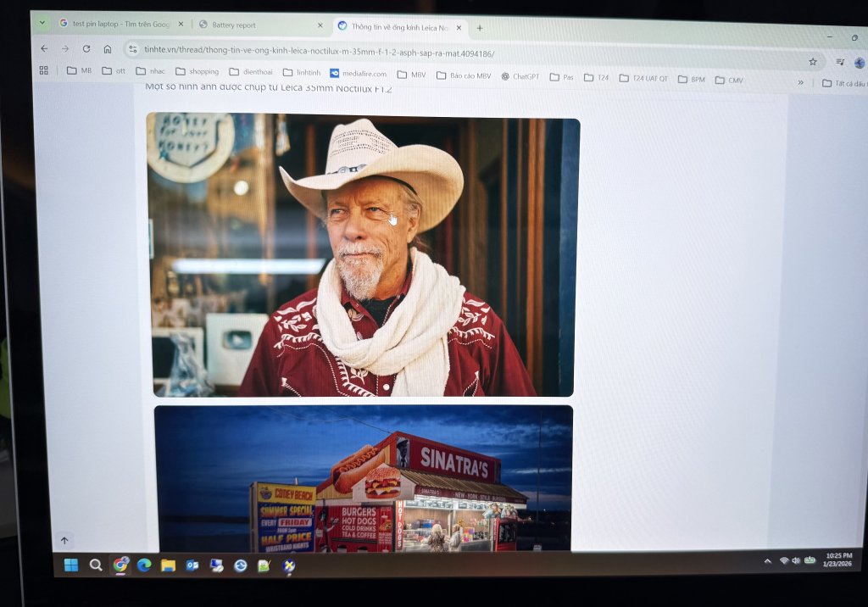The image size is (868, 607).
Task: Expand the bookmarks bar overflow chevron
Action: tap(800, 82)
